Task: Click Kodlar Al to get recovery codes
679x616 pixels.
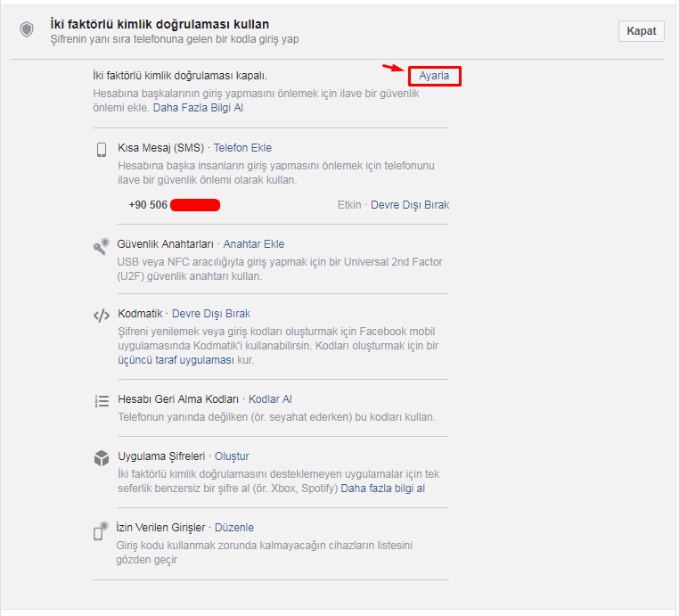Action: point(270,399)
